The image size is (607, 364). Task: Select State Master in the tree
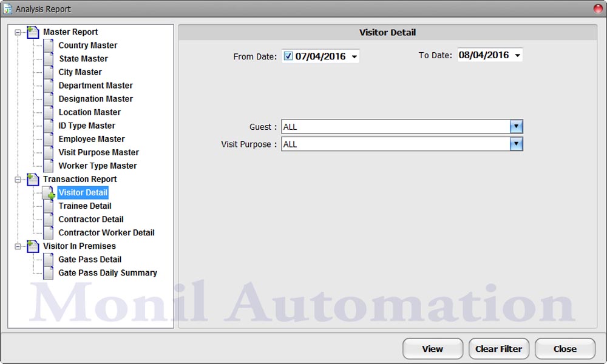84,59
